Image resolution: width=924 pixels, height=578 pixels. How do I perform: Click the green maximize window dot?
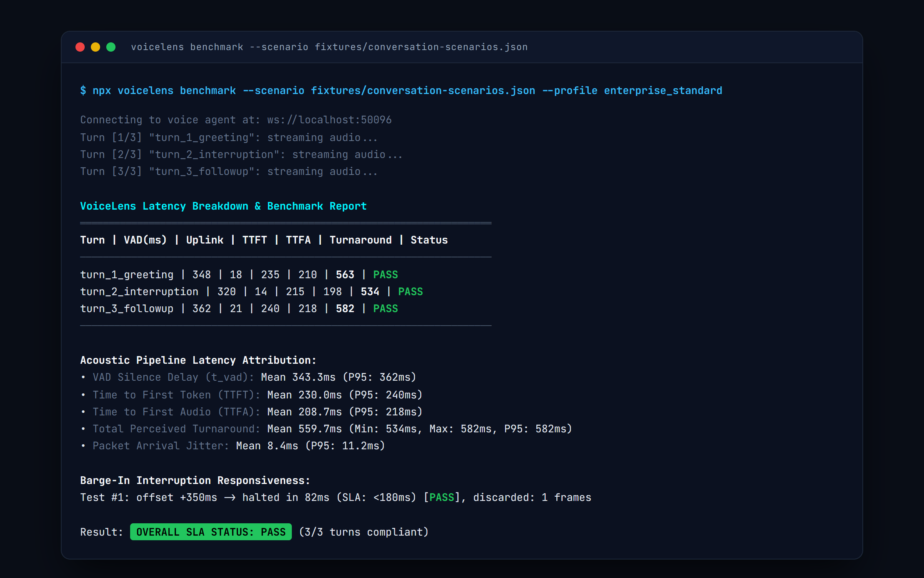111,47
